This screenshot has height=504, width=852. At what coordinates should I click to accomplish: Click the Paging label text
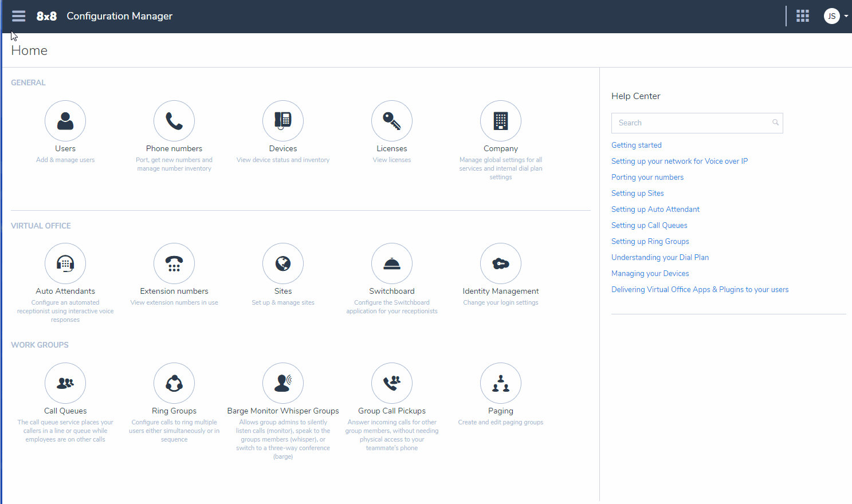coord(501,411)
